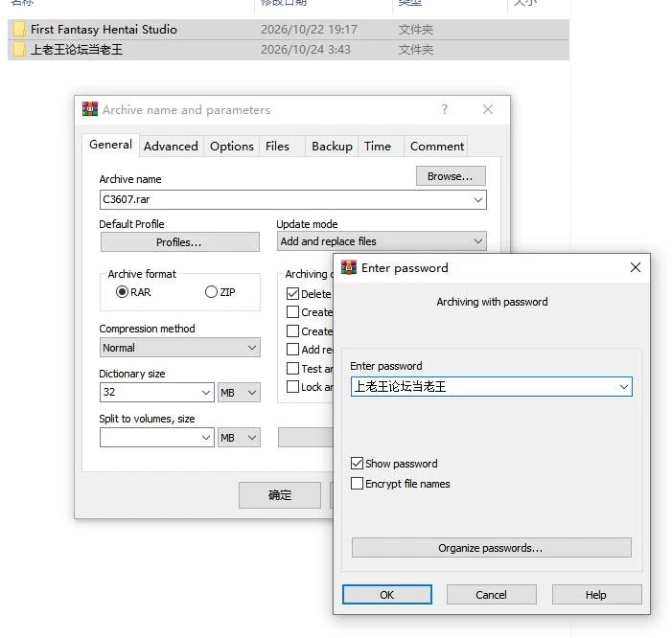Click the Archiving with password label
The width and height of the screenshot is (672, 638).
click(x=492, y=302)
